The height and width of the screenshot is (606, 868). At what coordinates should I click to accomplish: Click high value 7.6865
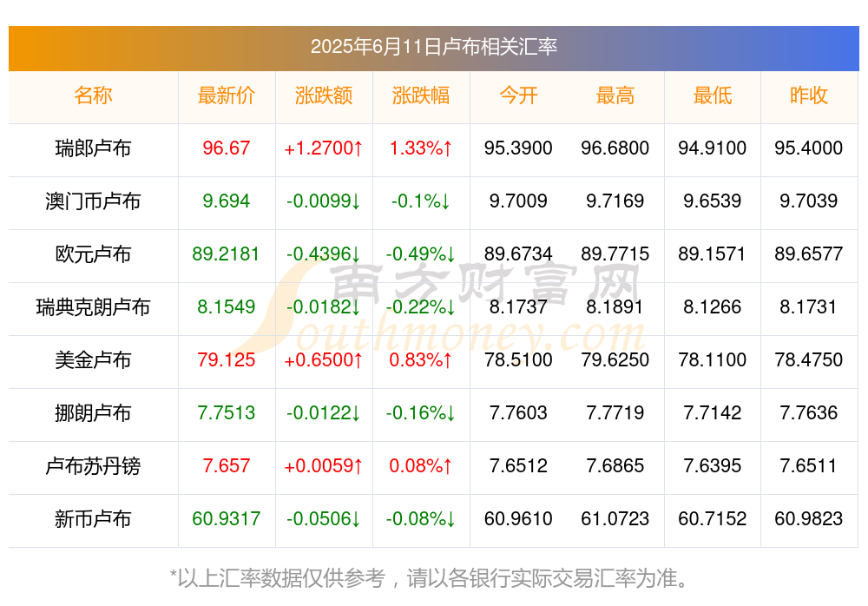(x=615, y=466)
